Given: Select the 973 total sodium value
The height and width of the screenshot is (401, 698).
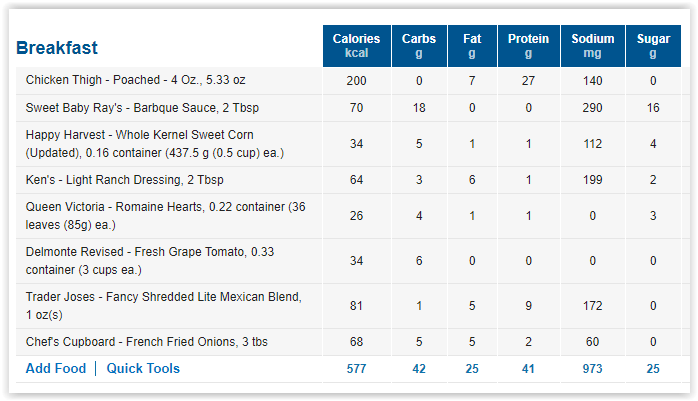Looking at the screenshot, I should [x=592, y=369].
